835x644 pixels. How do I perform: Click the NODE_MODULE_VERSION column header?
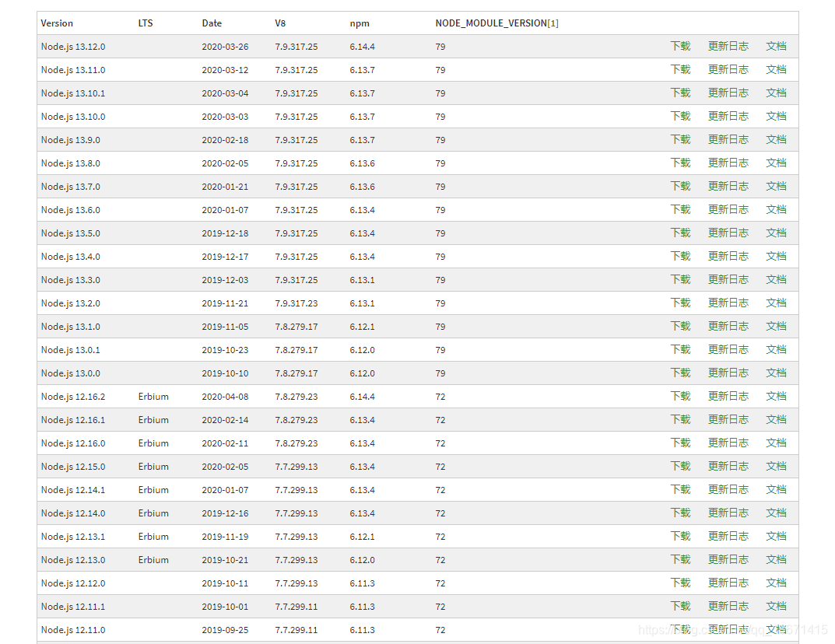click(x=491, y=23)
